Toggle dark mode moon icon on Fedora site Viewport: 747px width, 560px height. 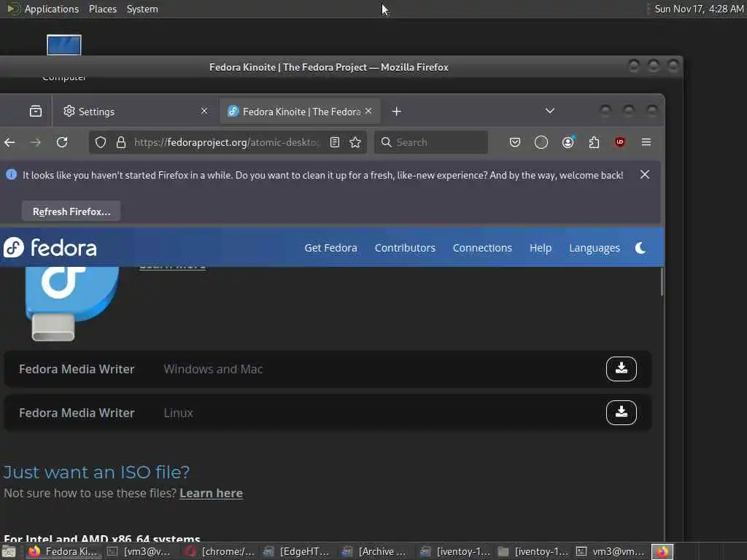tap(640, 248)
